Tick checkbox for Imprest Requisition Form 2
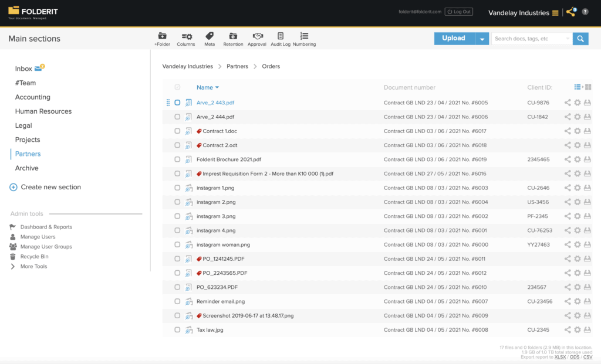601x364 pixels. tap(177, 174)
